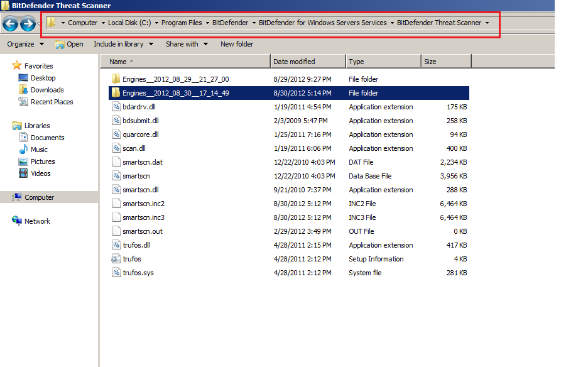The image size is (588, 367).
Task: Click the trufos.sys file icon
Action: [116, 273]
